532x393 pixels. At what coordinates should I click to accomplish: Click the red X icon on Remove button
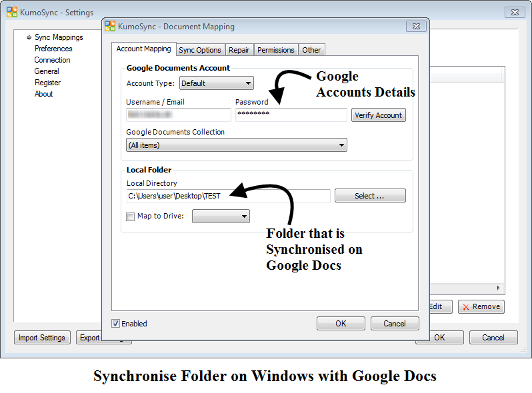click(466, 307)
